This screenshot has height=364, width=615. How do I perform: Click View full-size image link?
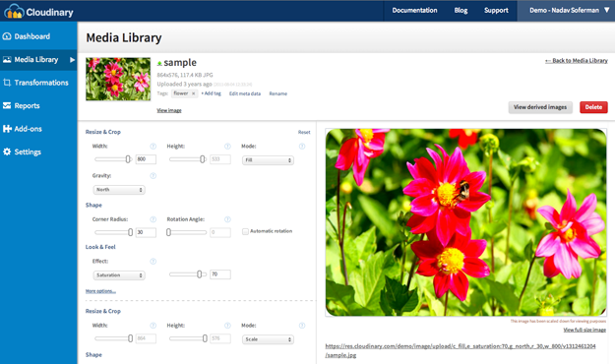click(584, 330)
